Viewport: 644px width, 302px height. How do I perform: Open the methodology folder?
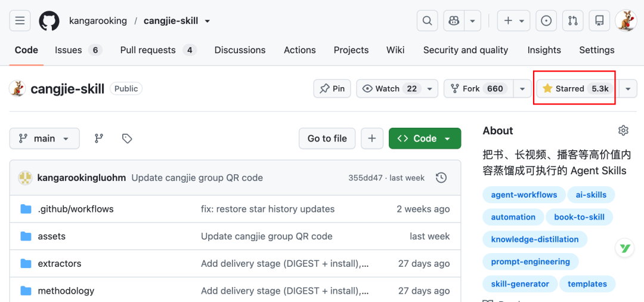(66, 291)
